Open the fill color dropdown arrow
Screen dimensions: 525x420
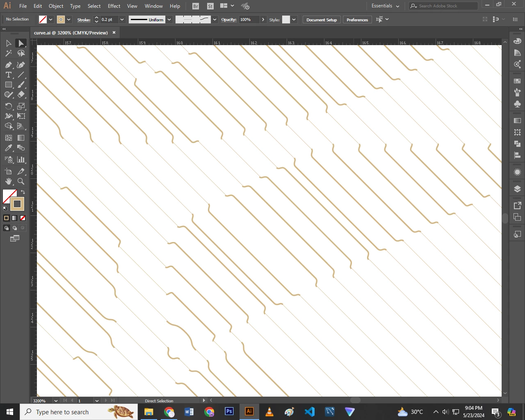click(x=51, y=20)
